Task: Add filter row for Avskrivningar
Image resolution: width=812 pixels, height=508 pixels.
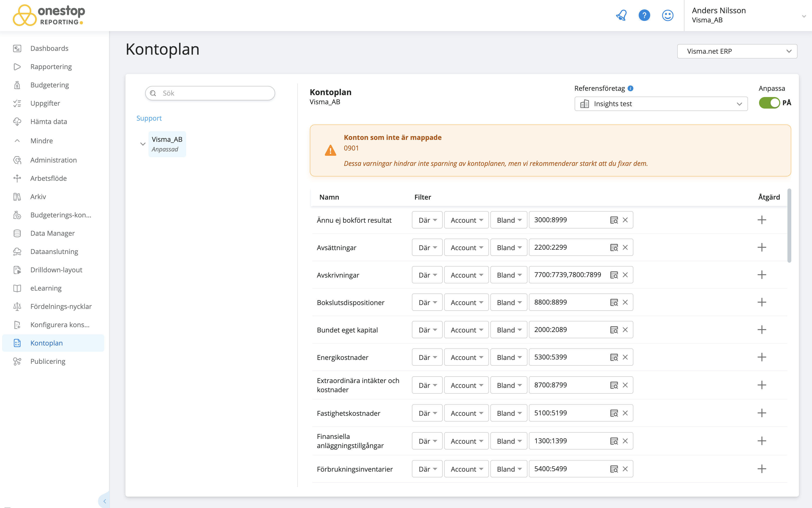Action: pos(762,275)
